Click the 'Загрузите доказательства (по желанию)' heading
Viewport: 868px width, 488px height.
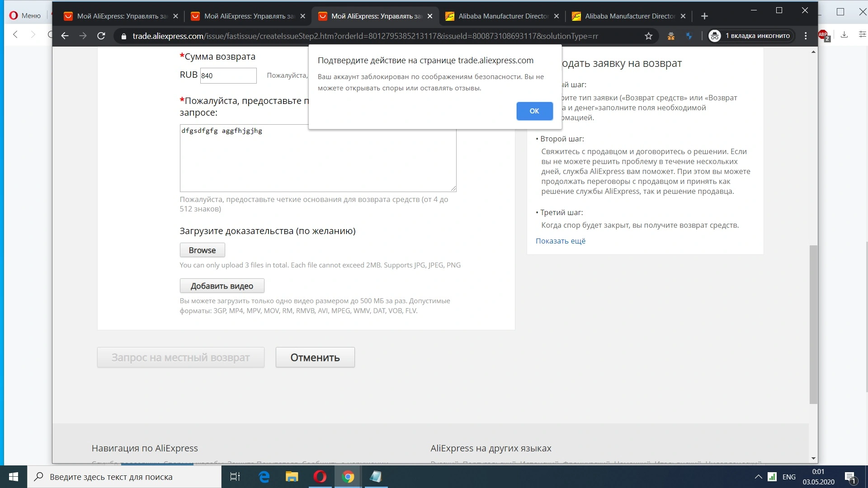click(x=268, y=231)
